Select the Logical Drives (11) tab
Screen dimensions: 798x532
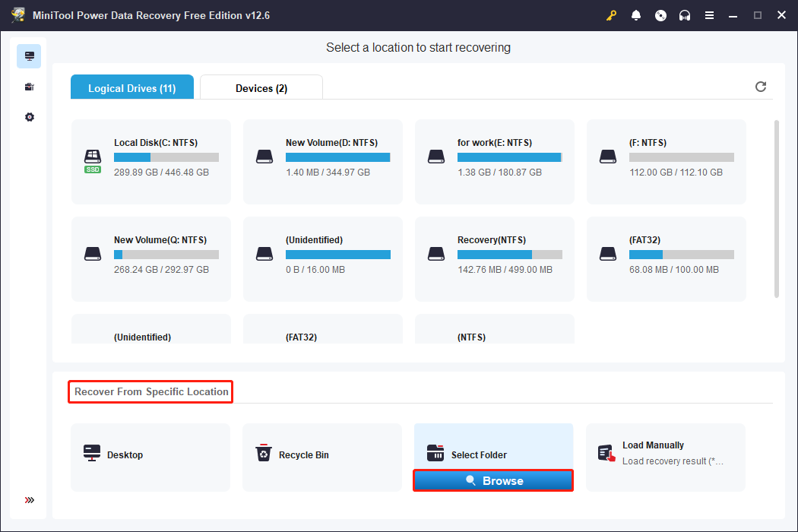click(x=131, y=88)
